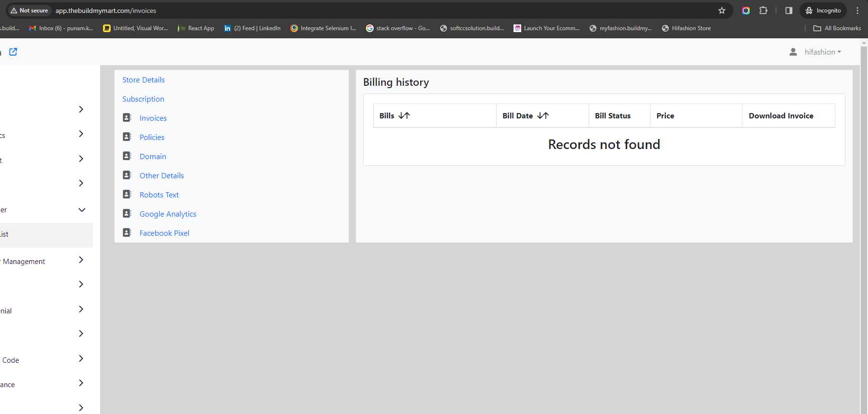Open the external link icon in header

pos(13,52)
